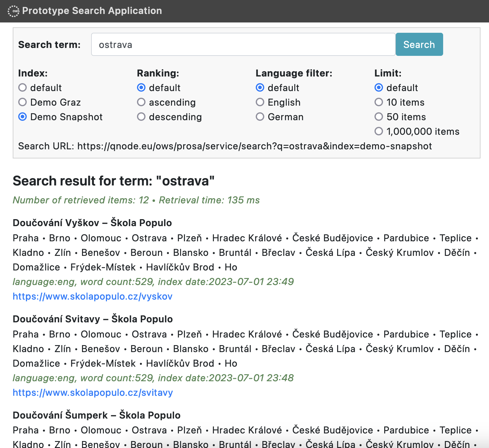Open the skolapopulo.cz/svitavy link
Image resolution: width=489 pixels, height=448 pixels.
coord(93,392)
